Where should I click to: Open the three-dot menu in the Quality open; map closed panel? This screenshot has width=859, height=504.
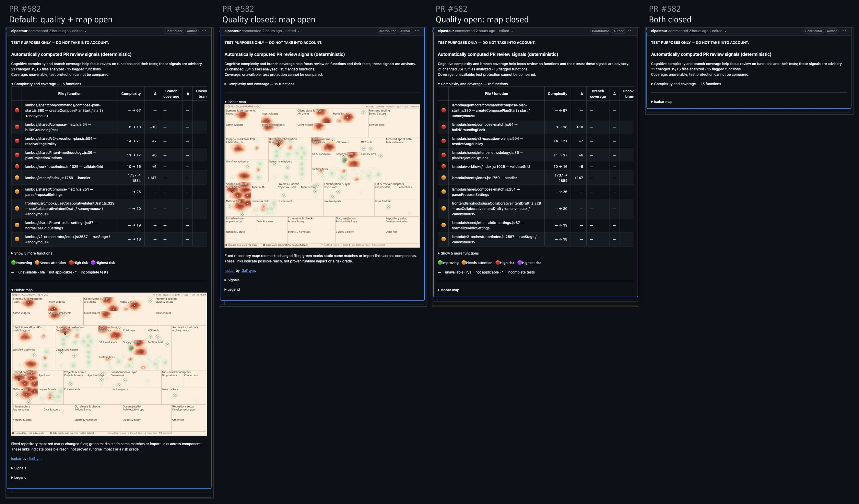pos(630,31)
